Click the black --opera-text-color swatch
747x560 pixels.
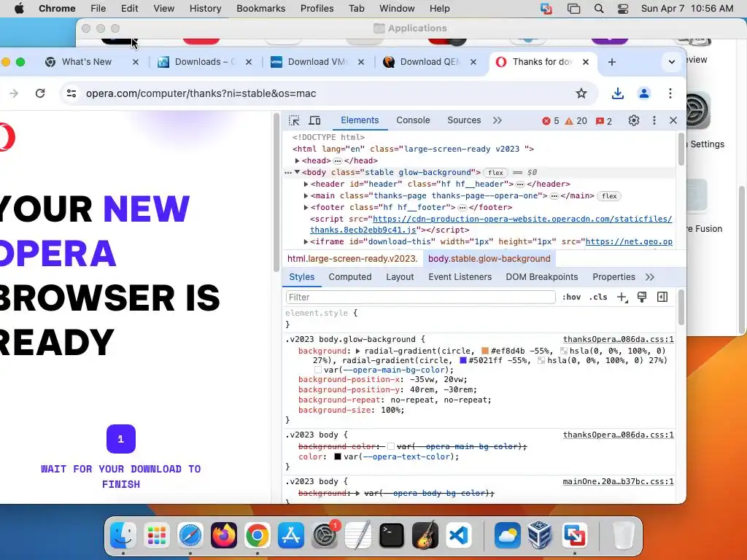pyautogui.click(x=338, y=456)
